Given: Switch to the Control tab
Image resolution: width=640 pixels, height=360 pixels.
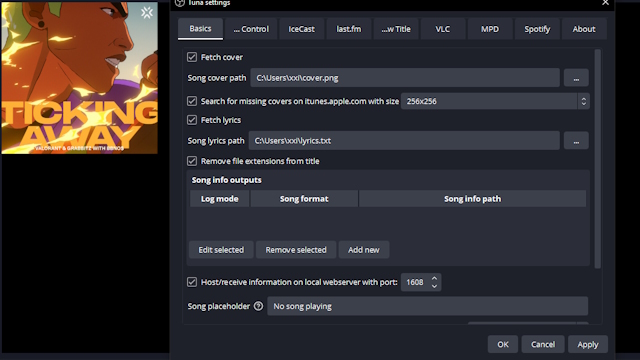Looking at the screenshot, I should (251, 29).
